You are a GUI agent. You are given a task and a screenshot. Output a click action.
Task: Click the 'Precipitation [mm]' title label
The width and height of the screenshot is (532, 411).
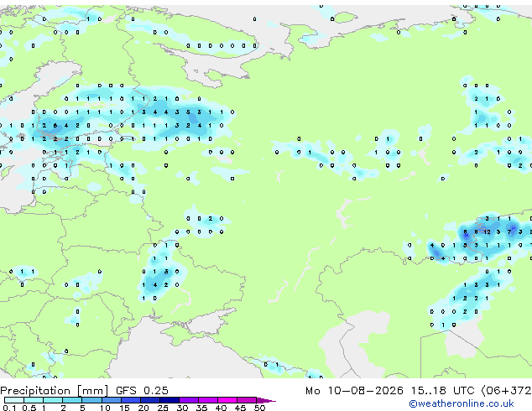[55, 391]
